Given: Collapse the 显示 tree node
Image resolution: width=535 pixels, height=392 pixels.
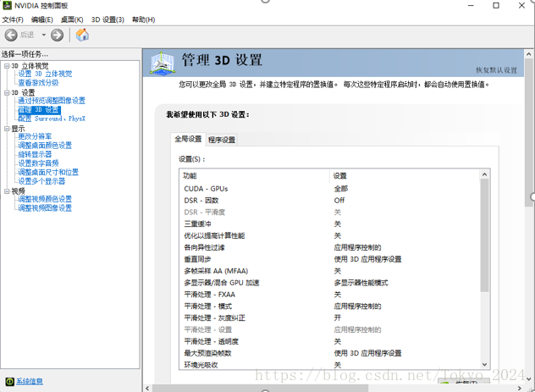Looking at the screenshot, I should [x=7, y=129].
